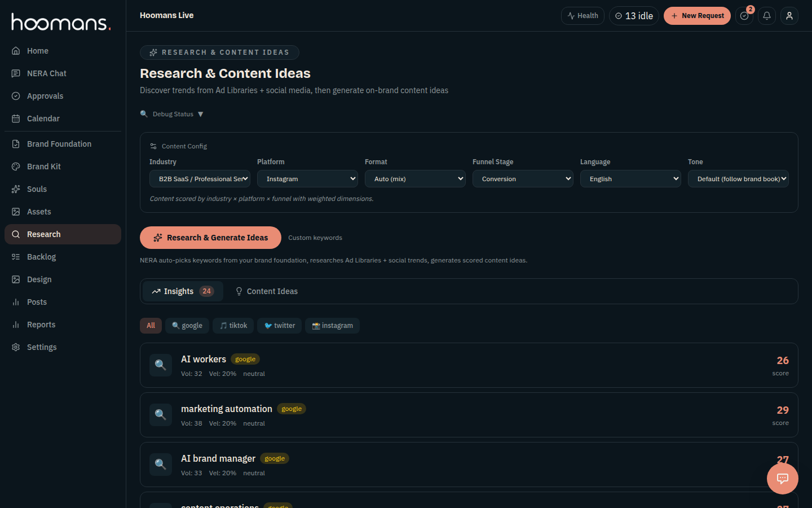
Task: Open Calendar from sidebar
Action: pos(63,119)
